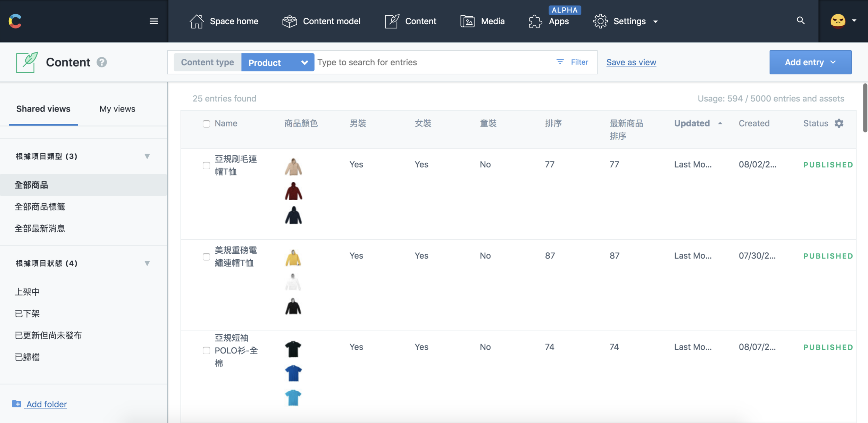Switch to the My views tab

[117, 109]
